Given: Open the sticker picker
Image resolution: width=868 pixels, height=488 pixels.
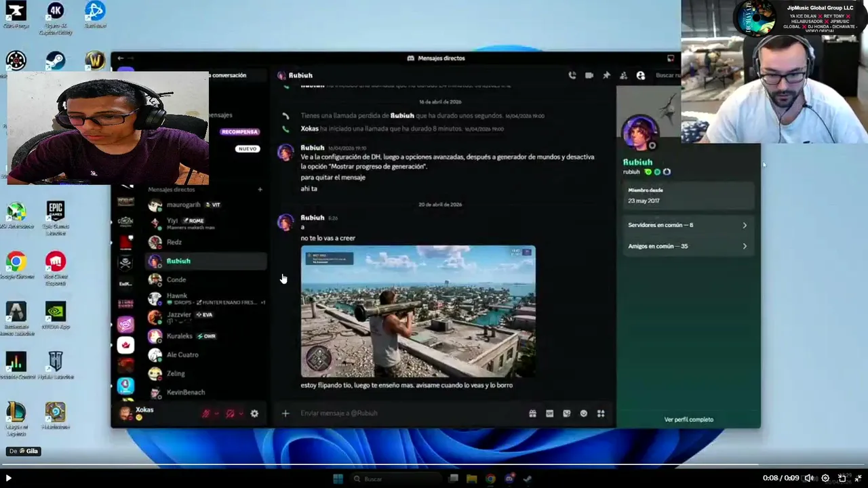Looking at the screenshot, I should [567, 413].
